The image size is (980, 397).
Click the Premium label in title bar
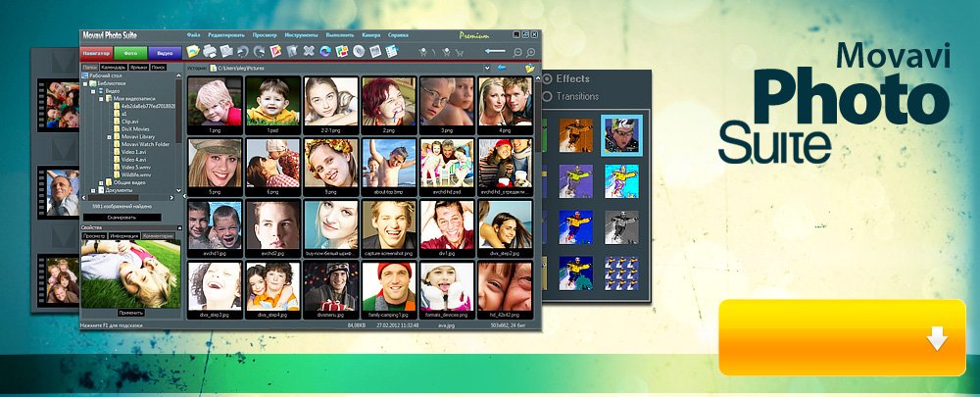(x=474, y=35)
